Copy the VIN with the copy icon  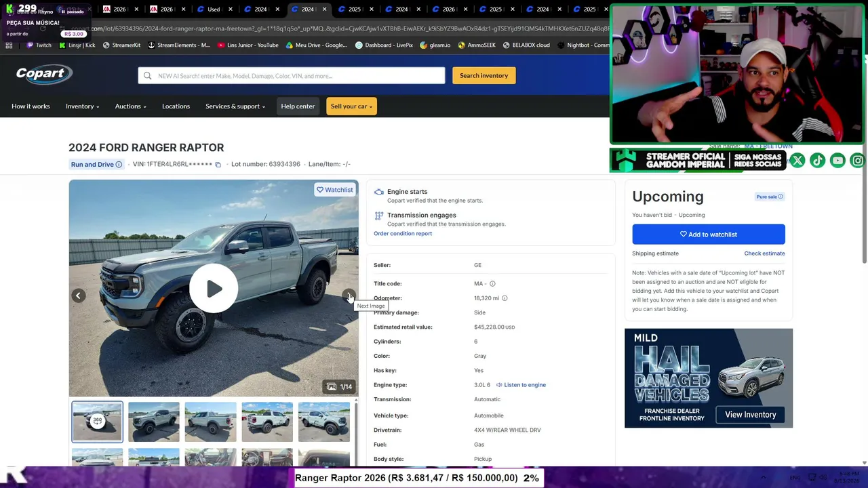pos(218,165)
